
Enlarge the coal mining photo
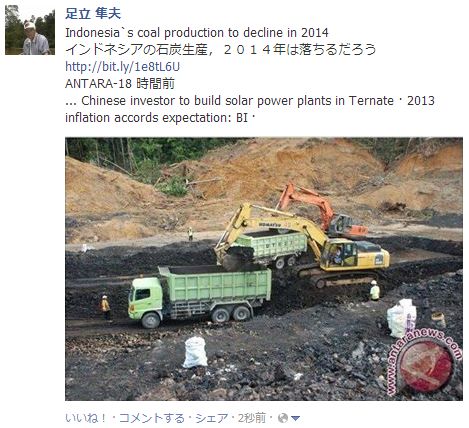264,269
